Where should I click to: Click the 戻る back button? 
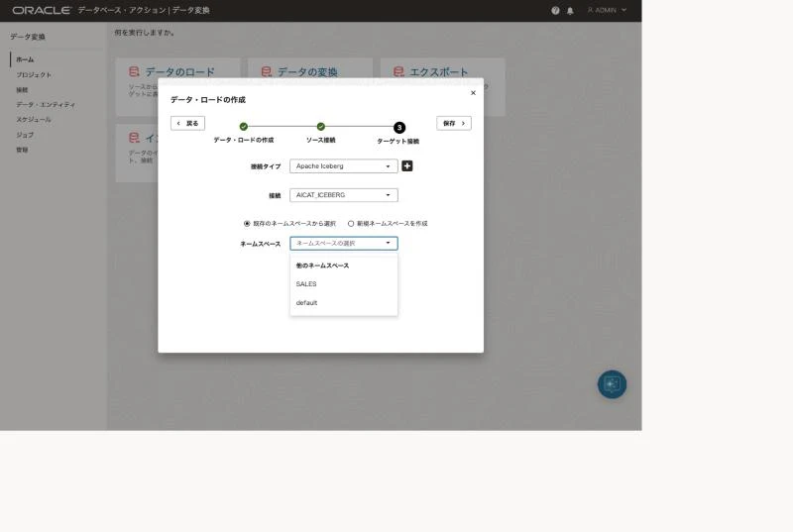[x=187, y=123]
